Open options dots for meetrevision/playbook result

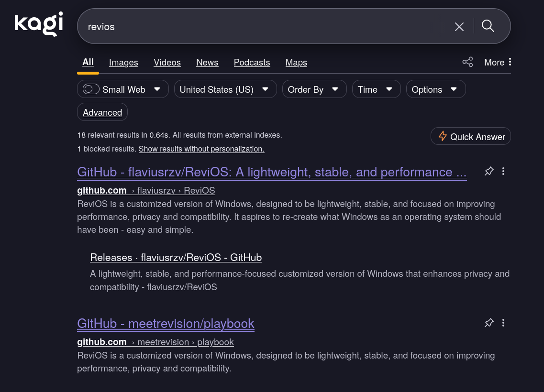pyautogui.click(x=503, y=323)
